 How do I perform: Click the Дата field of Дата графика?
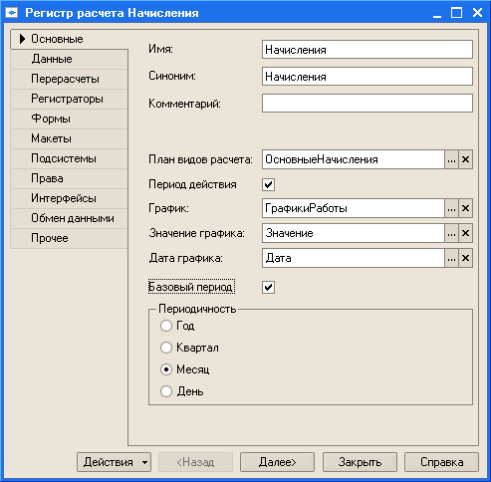tap(353, 258)
